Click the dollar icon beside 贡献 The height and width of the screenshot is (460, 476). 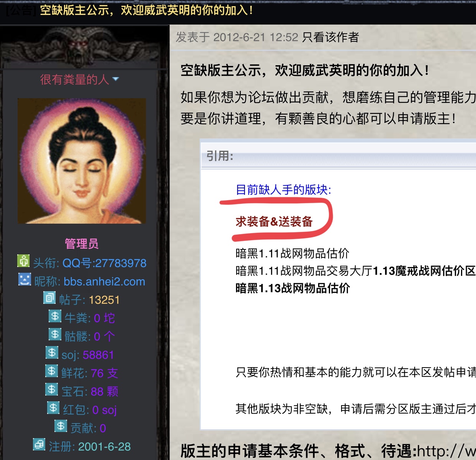(61, 426)
